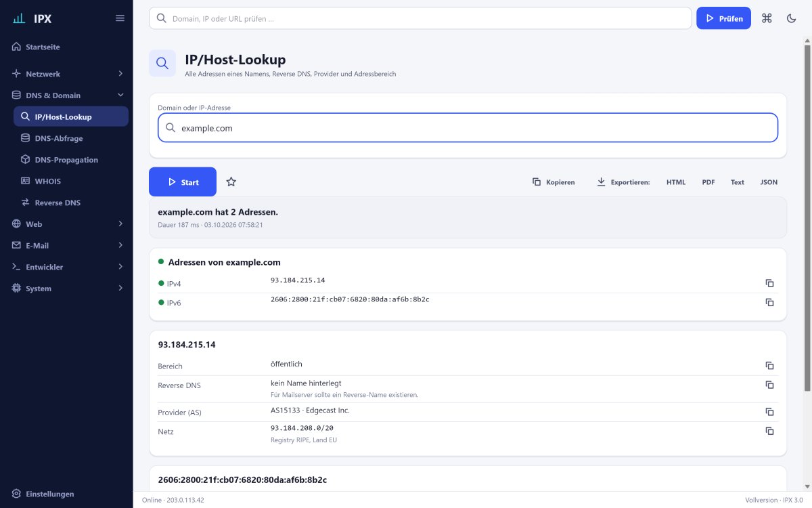Click the Entwickler terminal icon
Viewport: 812px width, 508px height.
pos(17,267)
